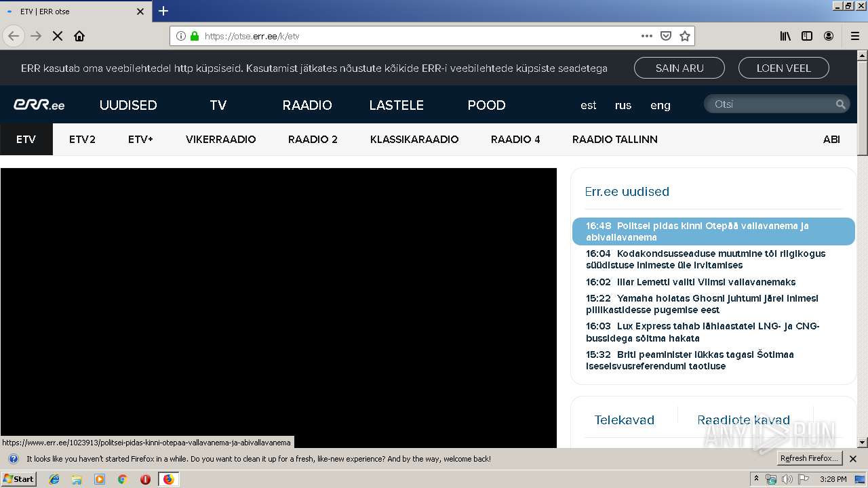
Task: Accept cookies with SAIN ARU
Action: click(x=679, y=68)
